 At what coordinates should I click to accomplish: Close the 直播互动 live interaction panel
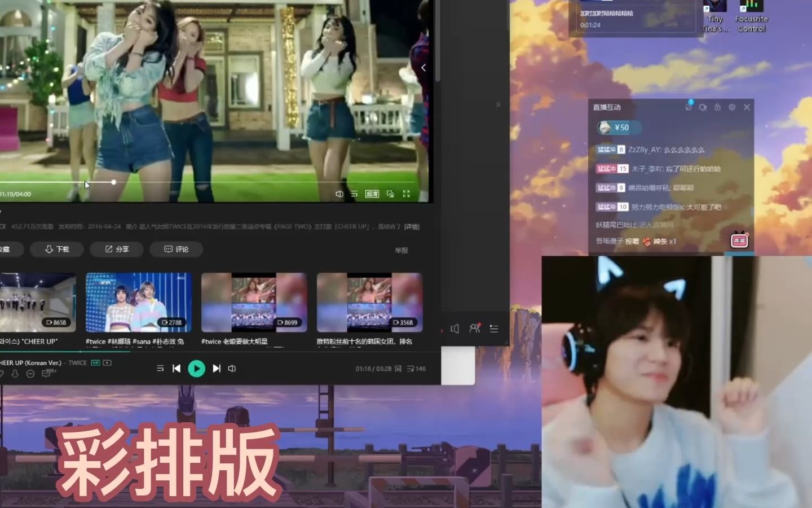pyautogui.click(x=747, y=107)
